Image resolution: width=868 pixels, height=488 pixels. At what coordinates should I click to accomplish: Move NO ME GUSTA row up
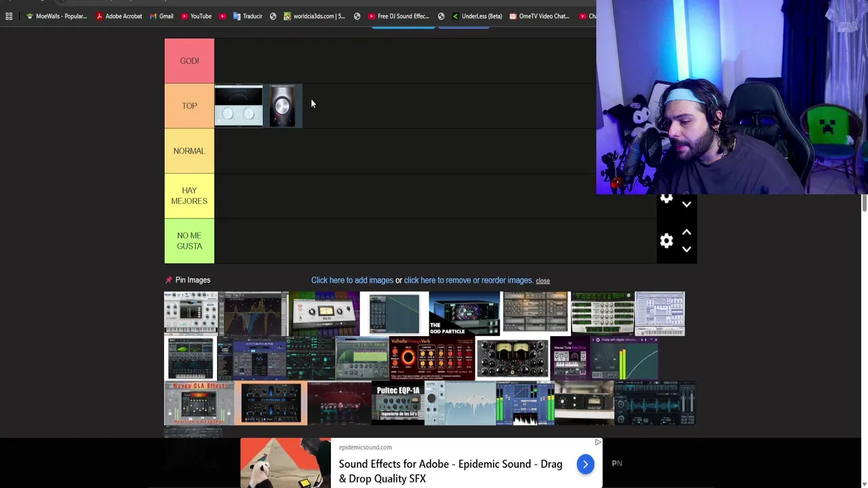[686, 232]
